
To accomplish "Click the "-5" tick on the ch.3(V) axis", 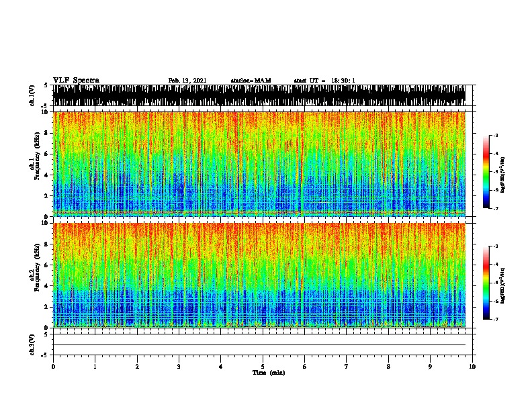I will point(44,355).
